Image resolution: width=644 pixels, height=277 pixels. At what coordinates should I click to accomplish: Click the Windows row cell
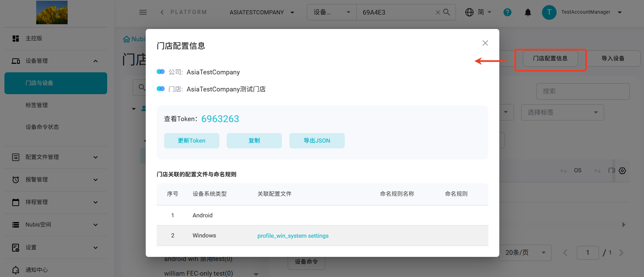204,236
